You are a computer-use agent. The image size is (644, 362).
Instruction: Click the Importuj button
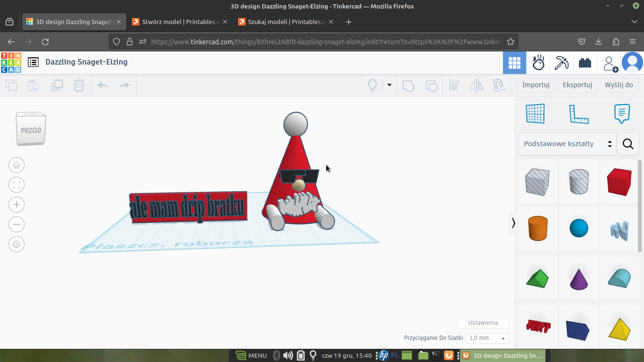click(x=536, y=85)
